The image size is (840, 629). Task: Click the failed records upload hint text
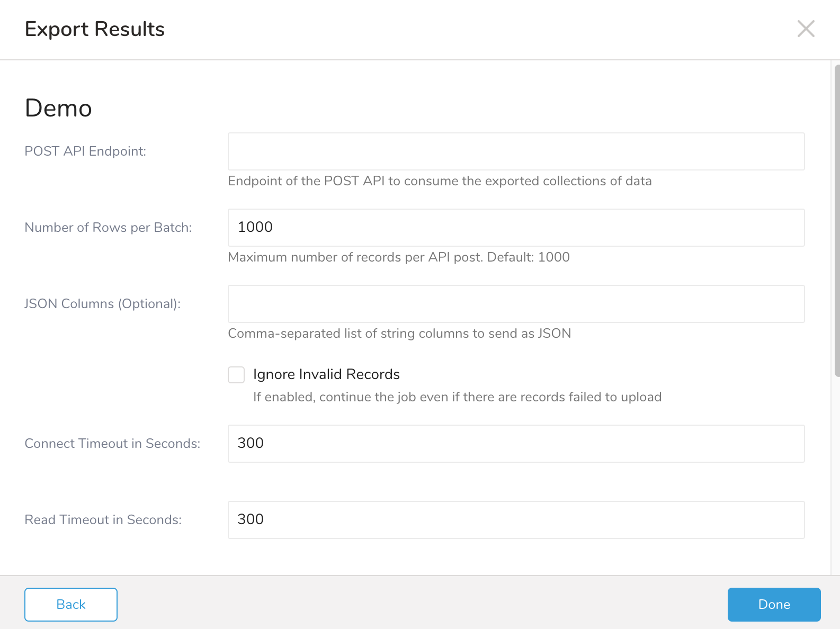pyautogui.click(x=457, y=397)
